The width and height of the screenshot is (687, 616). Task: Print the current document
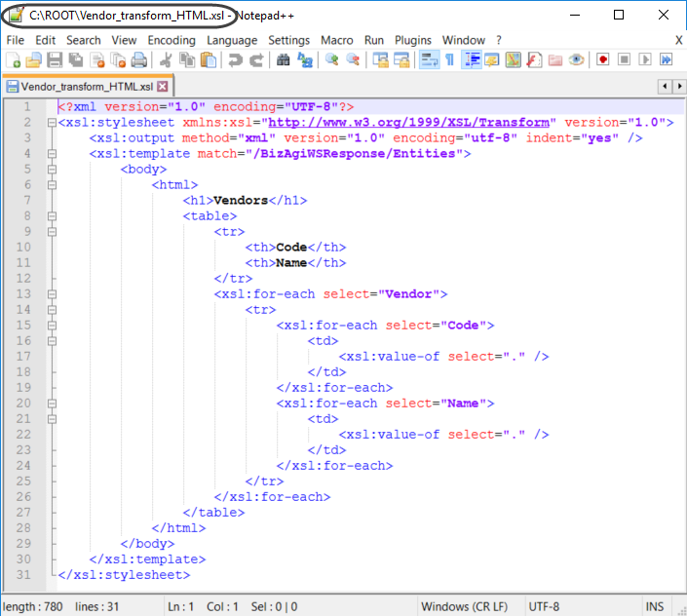coord(139,60)
